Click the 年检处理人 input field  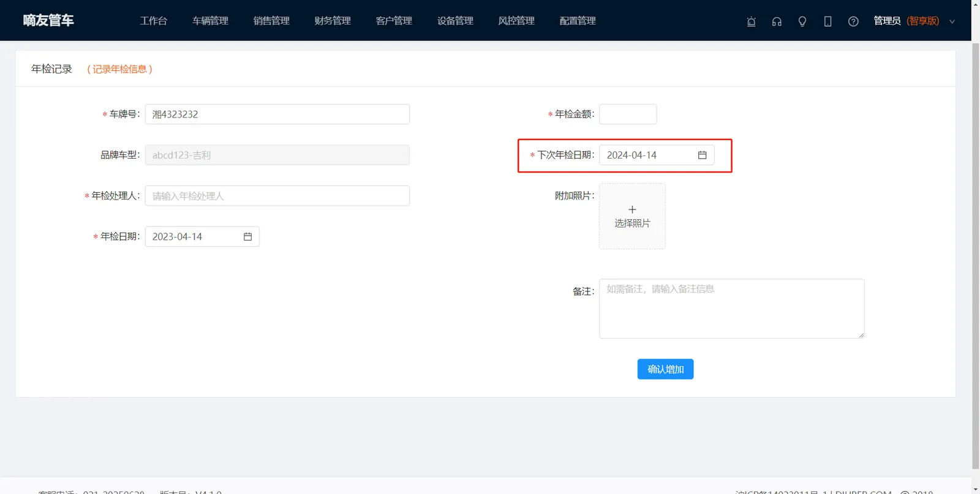(x=277, y=196)
